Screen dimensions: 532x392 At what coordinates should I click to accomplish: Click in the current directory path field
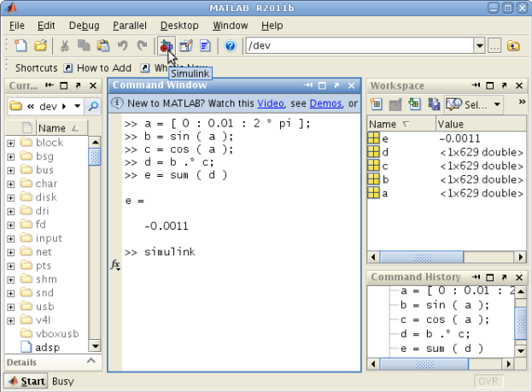(x=360, y=45)
